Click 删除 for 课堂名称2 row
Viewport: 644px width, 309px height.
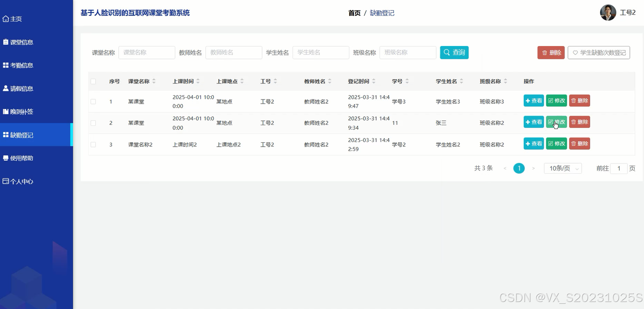[x=579, y=144]
